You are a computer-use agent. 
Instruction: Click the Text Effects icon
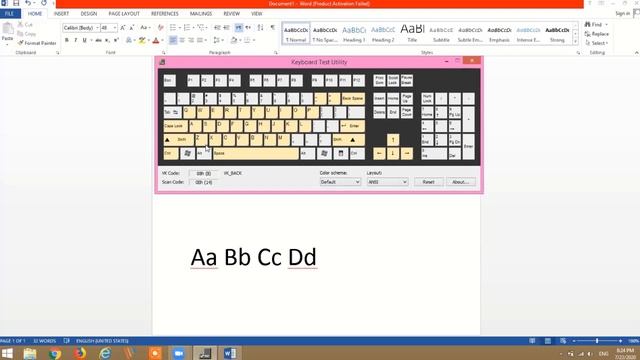tap(129, 40)
